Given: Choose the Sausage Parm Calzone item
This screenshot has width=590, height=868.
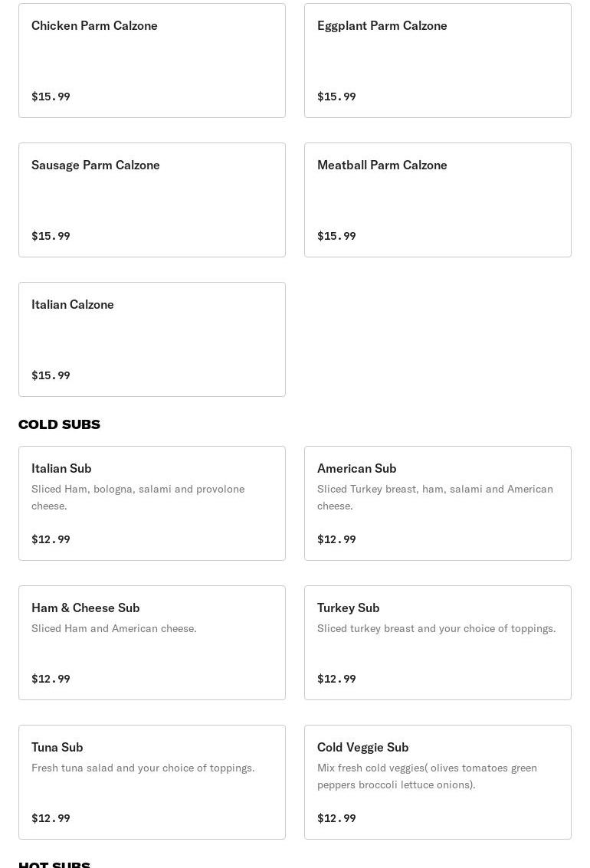Looking at the screenshot, I should 152,200.
